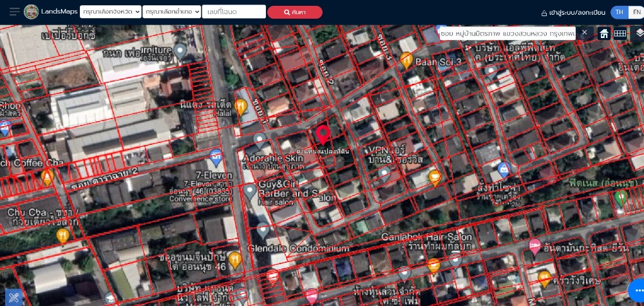644x306 pixels.
Task: Click the home icon on the map toolbar
Action: point(604,33)
